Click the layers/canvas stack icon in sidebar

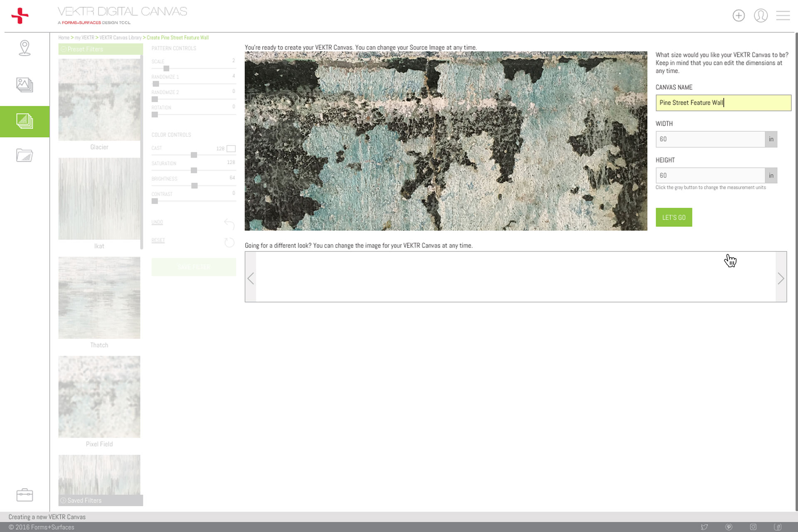click(25, 121)
